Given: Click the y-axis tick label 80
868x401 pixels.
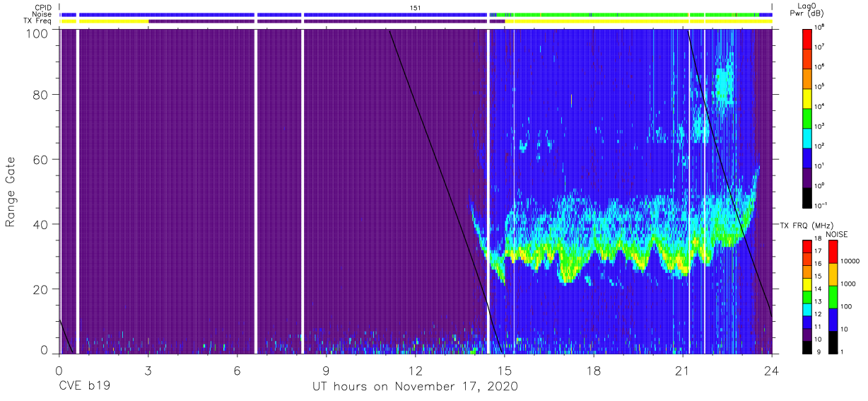Looking at the screenshot, I should pyautogui.click(x=41, y=94).
